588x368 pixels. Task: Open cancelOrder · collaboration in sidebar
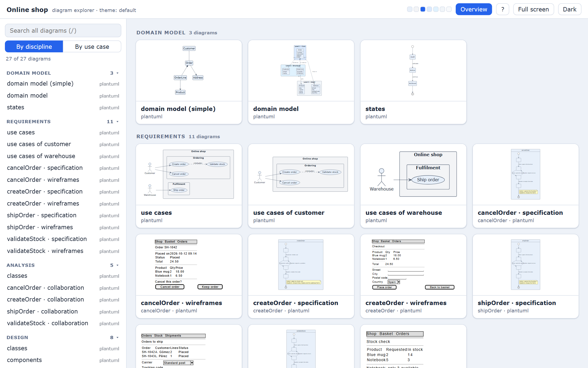point(63,288)
